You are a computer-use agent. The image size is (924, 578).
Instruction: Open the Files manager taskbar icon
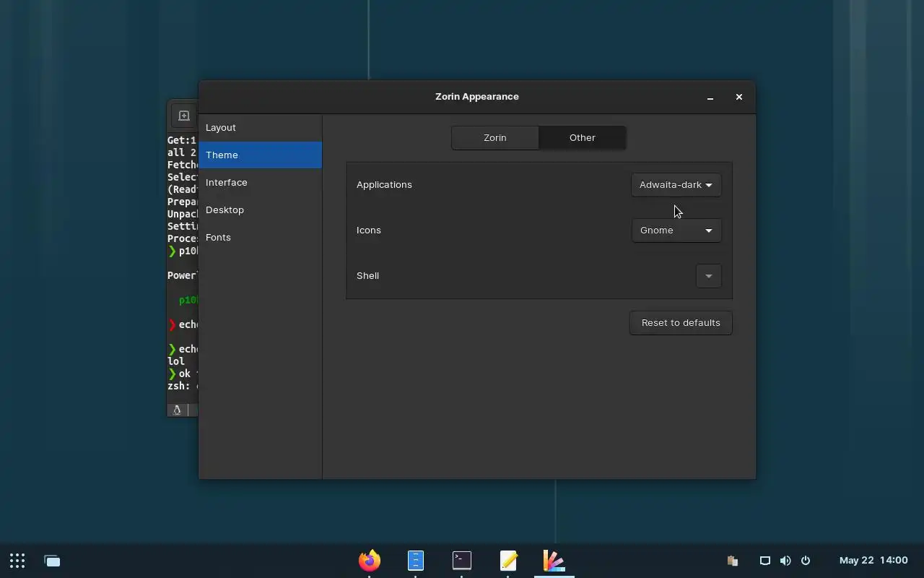(416, 561)
